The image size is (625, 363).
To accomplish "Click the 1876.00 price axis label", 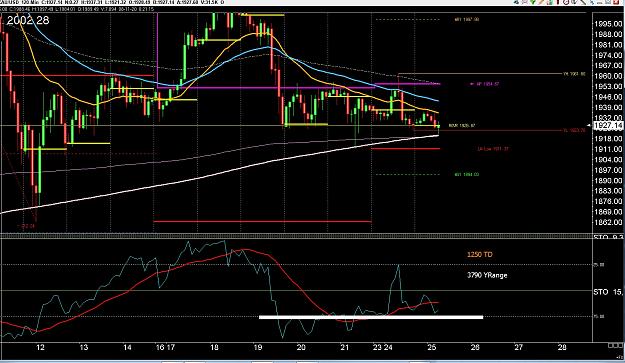I will click(x=608, y=201).
